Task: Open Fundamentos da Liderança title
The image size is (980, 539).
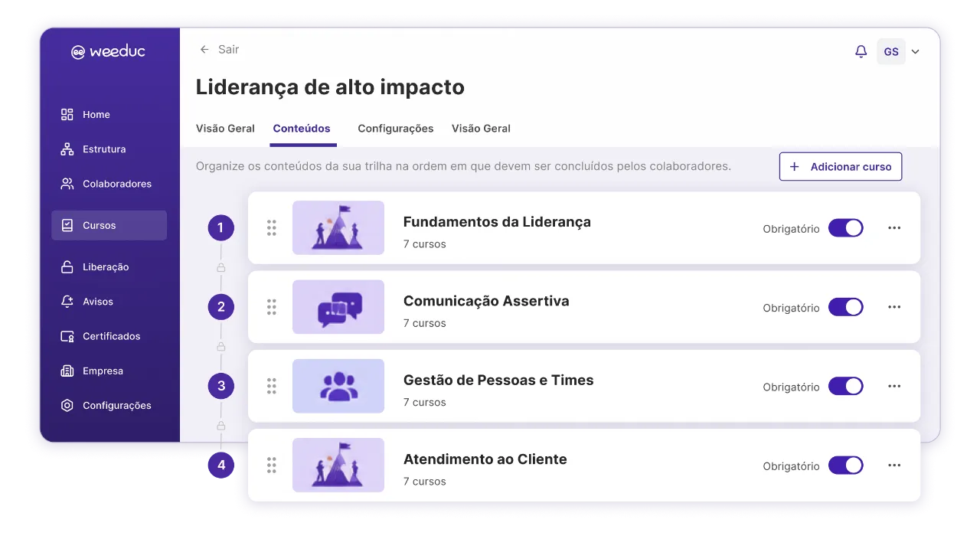Action: pyautogui.click(x=497, y=222)
